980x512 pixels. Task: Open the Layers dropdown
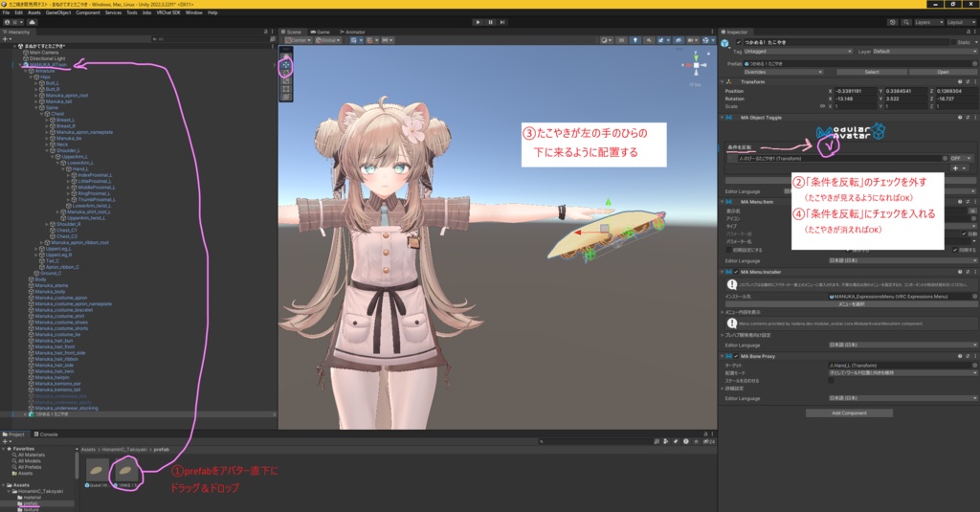point(928,22)
